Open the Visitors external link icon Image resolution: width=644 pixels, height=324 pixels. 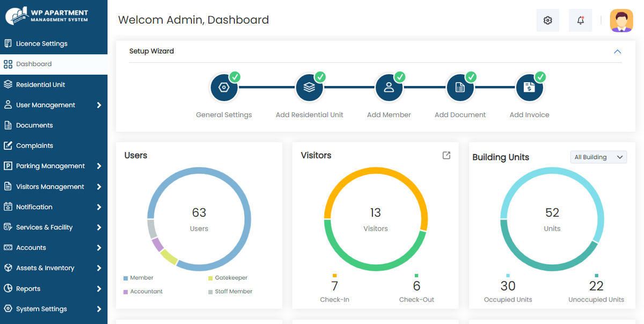(x=446, y=155)
